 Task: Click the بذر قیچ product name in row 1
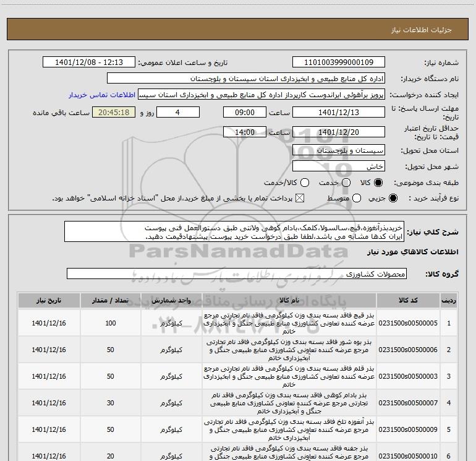[x=289, y=323]
